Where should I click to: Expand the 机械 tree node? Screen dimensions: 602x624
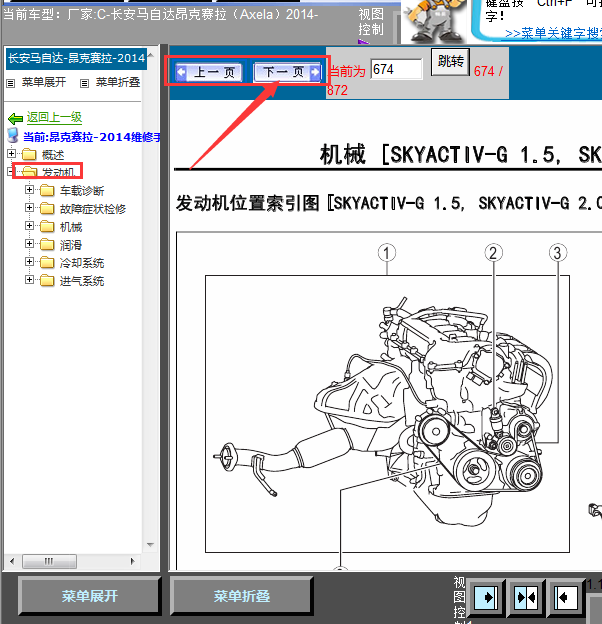click(x=29, y=225)
